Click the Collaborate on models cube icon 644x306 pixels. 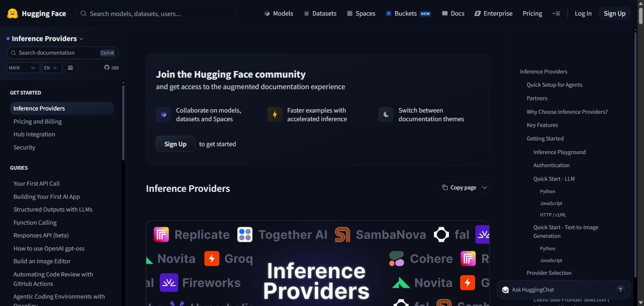click(163, 115)
